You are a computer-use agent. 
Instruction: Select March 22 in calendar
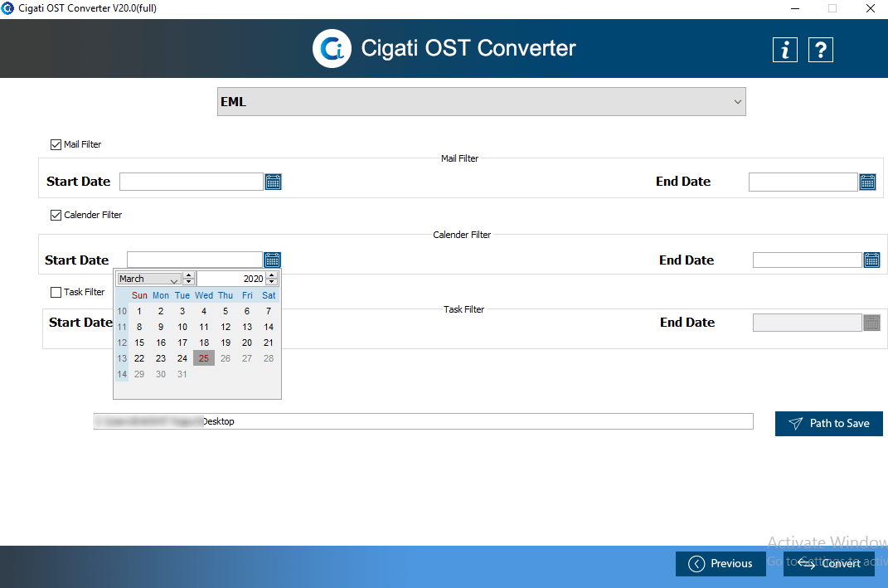click(x=139, y=358)
